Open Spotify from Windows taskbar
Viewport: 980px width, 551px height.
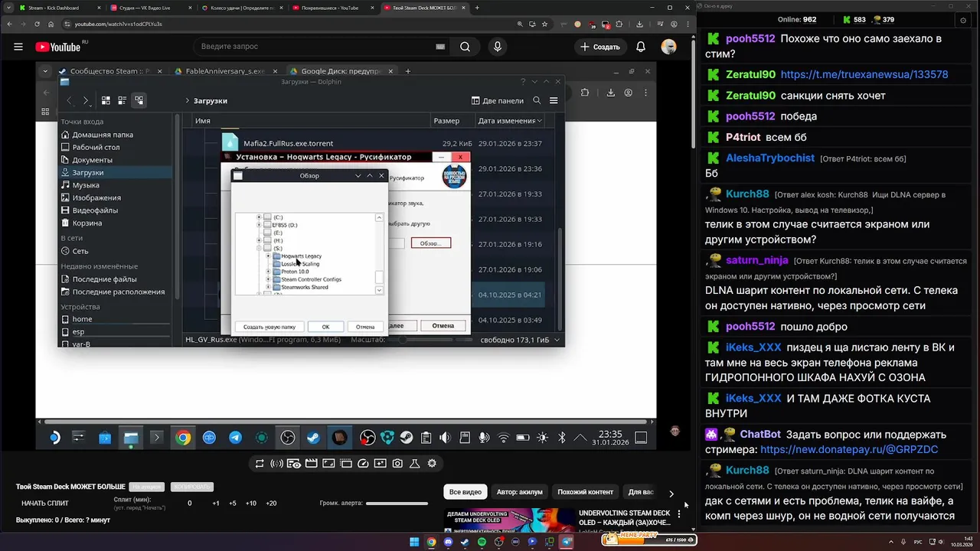(x=482, y=542)
